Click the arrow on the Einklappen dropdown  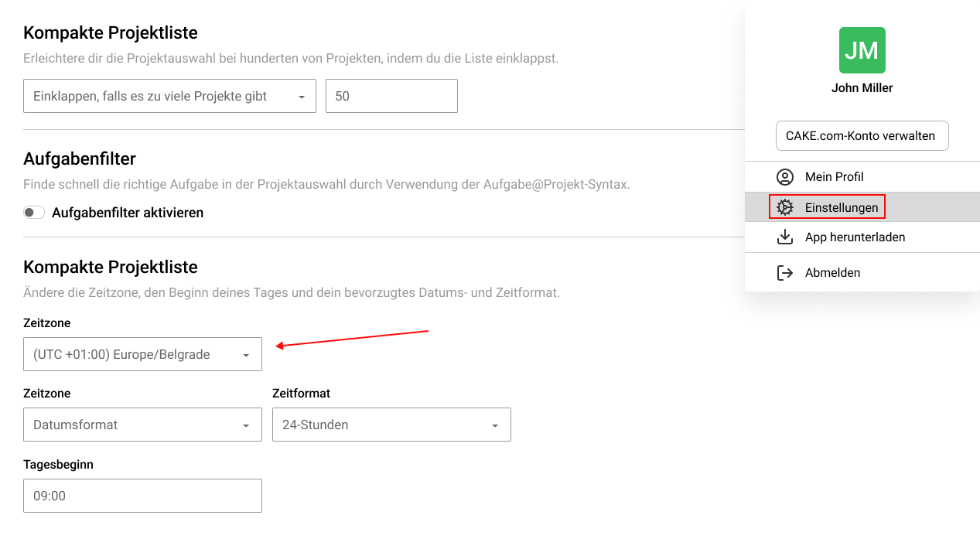301,97
